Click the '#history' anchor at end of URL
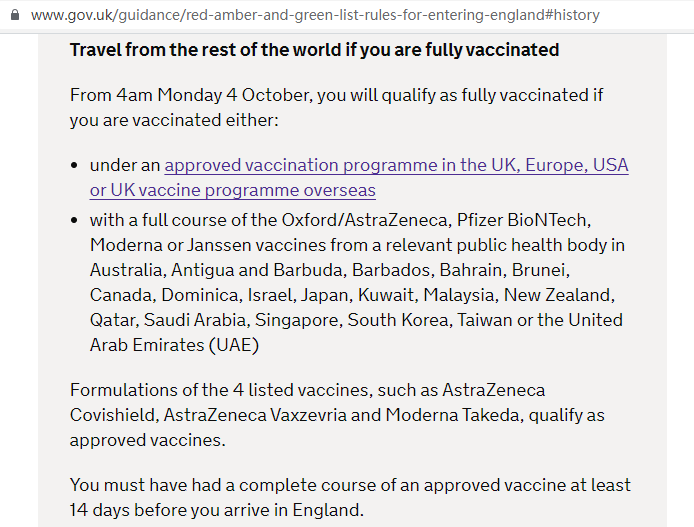 (x=571, y=15)
